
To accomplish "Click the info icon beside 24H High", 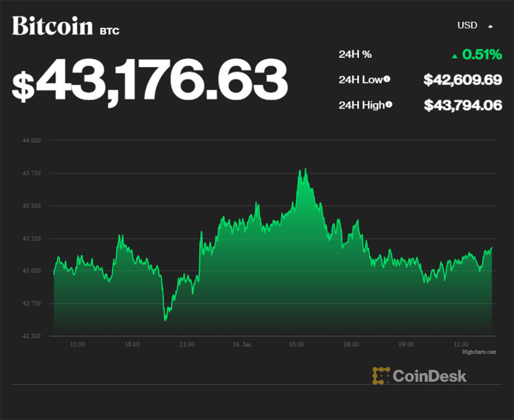I will point(389,105).
